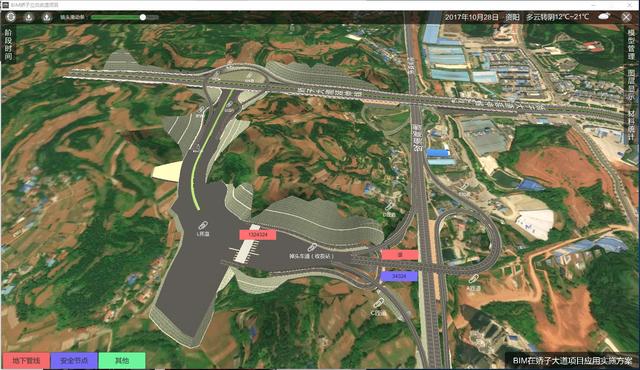
Task: Open the 阶段时间 side panel tab
Action: click(x=8, y=44)
